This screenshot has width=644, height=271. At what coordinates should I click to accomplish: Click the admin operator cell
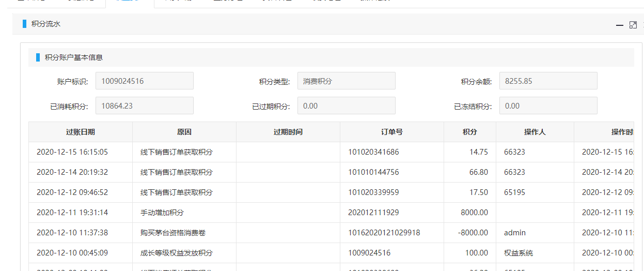point(515,233)
